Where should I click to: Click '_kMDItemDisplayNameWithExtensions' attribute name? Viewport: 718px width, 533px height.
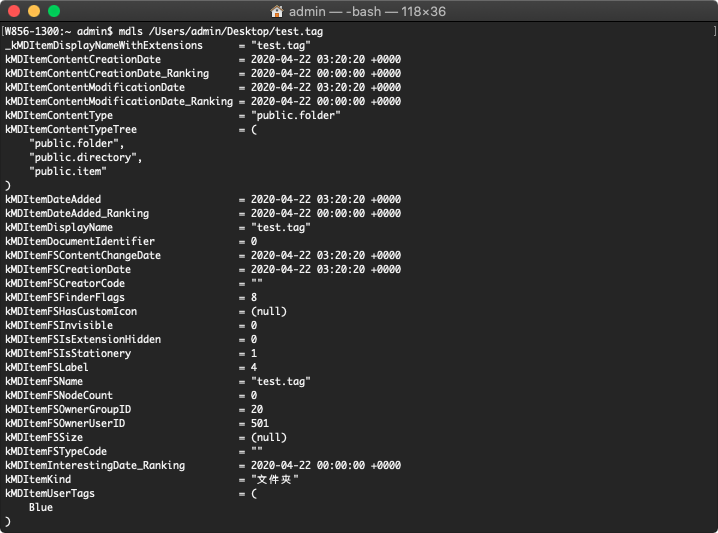(104, 45)
